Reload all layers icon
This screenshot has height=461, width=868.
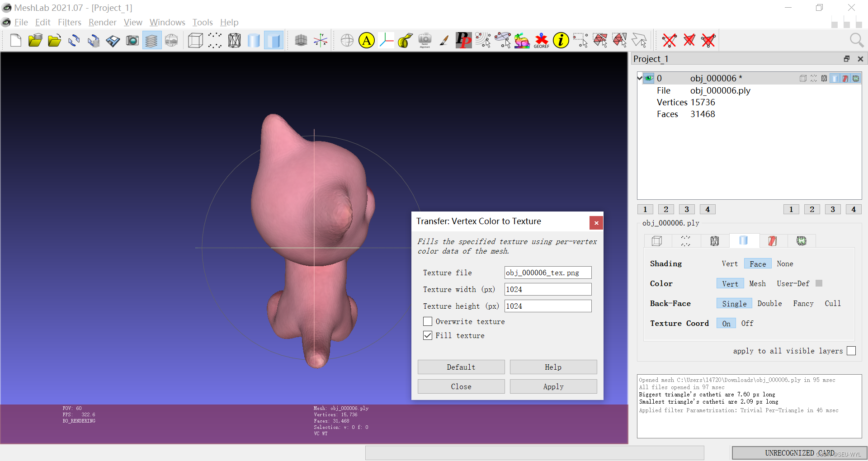coord(94,41)
